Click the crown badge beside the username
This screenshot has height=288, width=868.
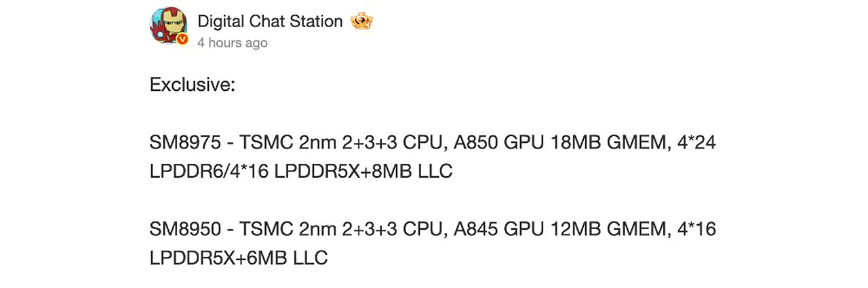coord(361,22)
